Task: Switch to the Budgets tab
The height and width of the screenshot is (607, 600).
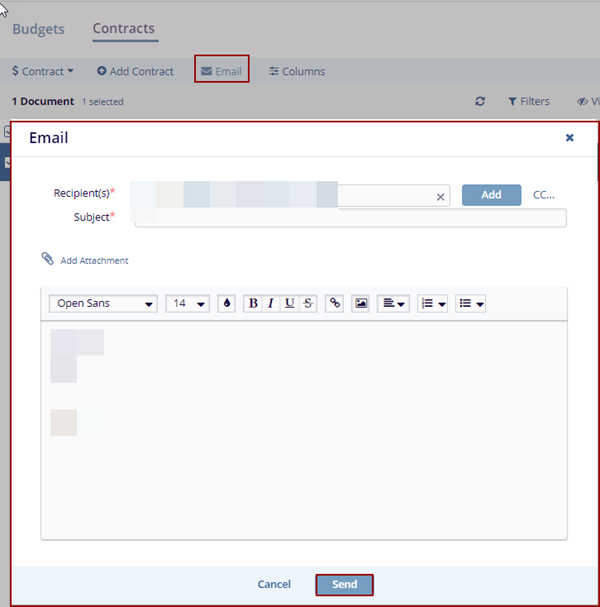Action: point(38,29)
